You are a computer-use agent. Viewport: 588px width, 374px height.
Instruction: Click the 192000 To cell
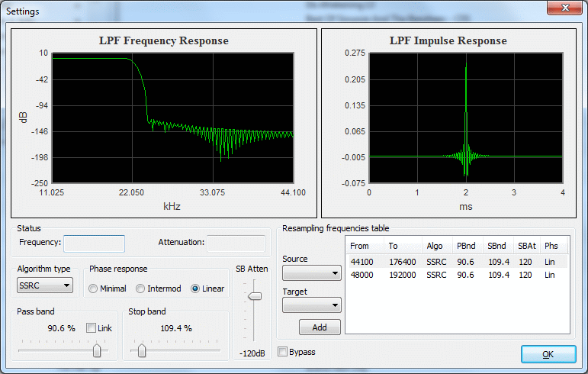[402, 275]
